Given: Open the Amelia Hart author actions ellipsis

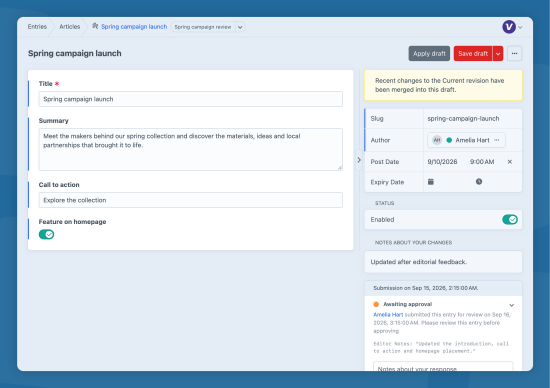Looking at the screenshot, I should 496,140.
